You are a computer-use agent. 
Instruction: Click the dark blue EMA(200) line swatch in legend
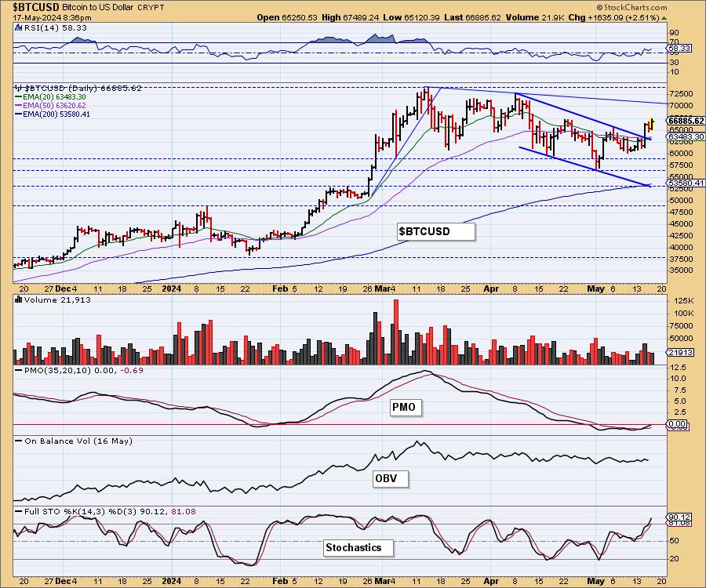click(19, 114)
